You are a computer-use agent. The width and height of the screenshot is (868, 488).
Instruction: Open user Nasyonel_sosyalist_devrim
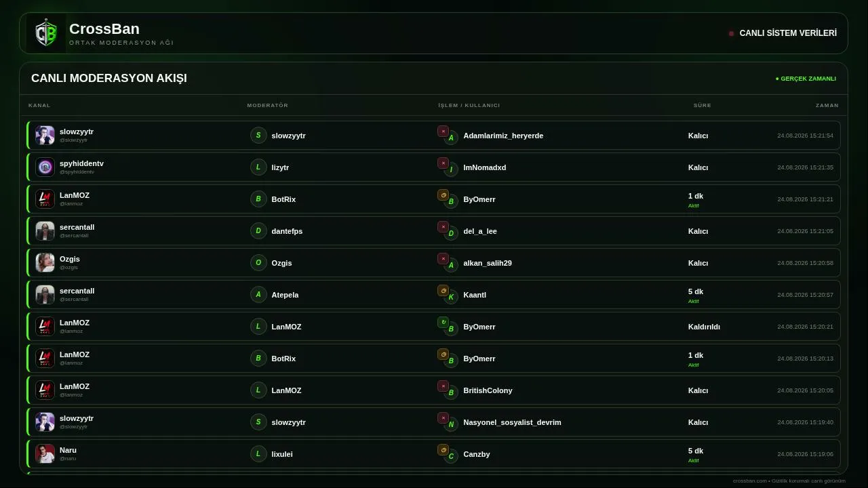coord(512,422)
